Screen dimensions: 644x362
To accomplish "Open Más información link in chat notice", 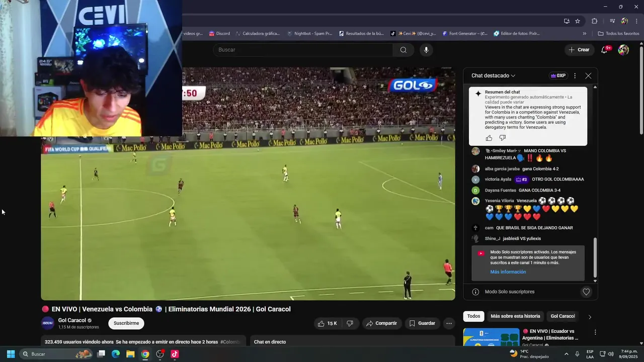I will pos(508,272).
